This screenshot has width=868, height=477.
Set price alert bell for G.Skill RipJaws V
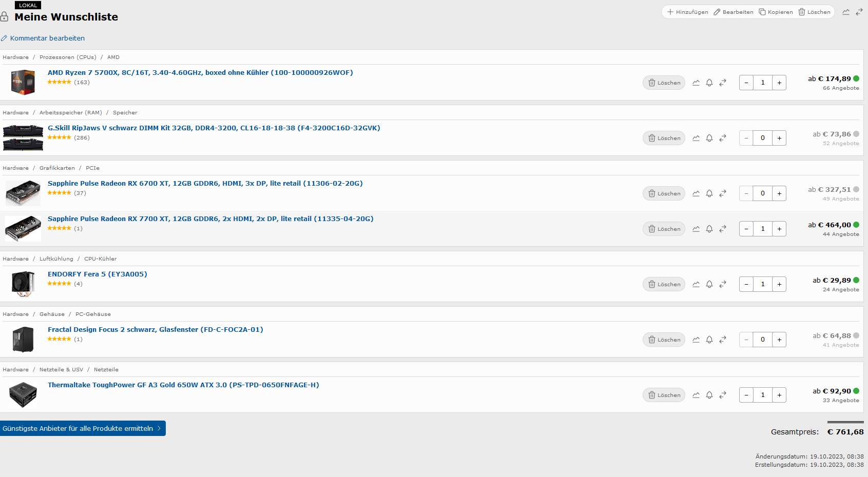[709, 138]
